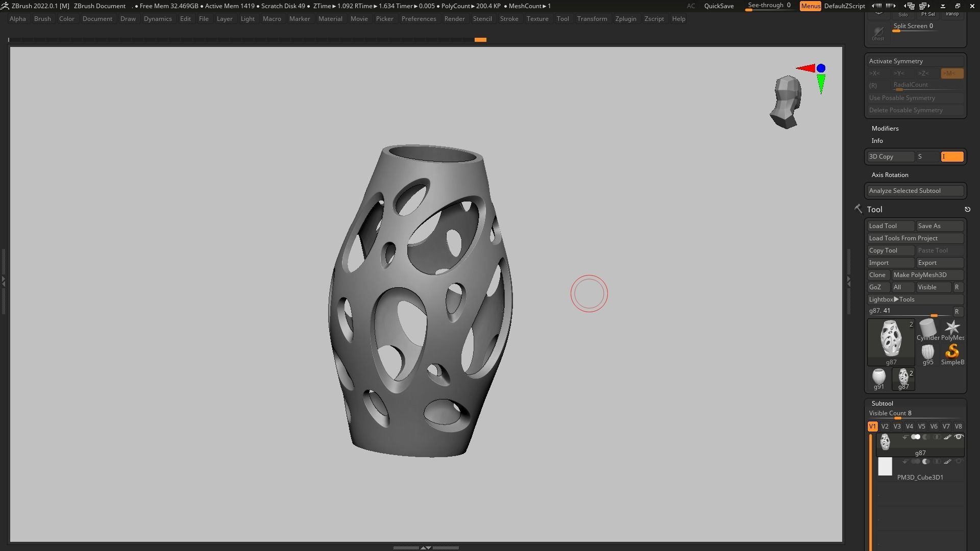
Task: Open the Transform menu
Action: (592, 19)
